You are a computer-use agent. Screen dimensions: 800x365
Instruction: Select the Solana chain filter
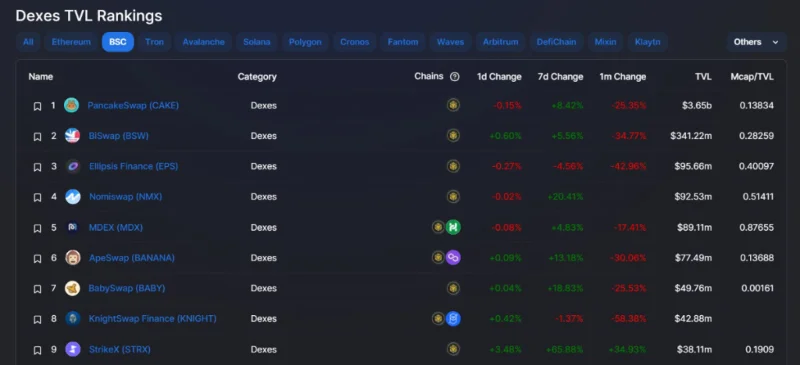coord(257,42)
